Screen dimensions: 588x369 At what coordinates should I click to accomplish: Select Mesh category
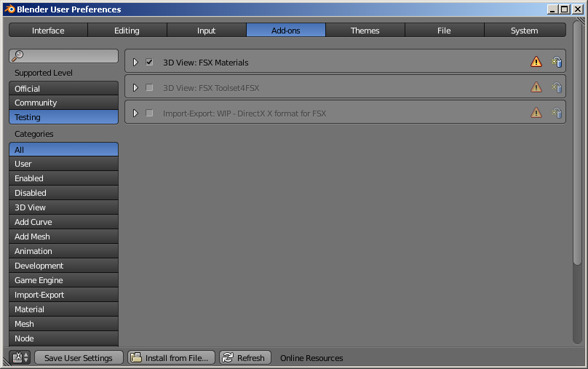[x=63, y=324]
